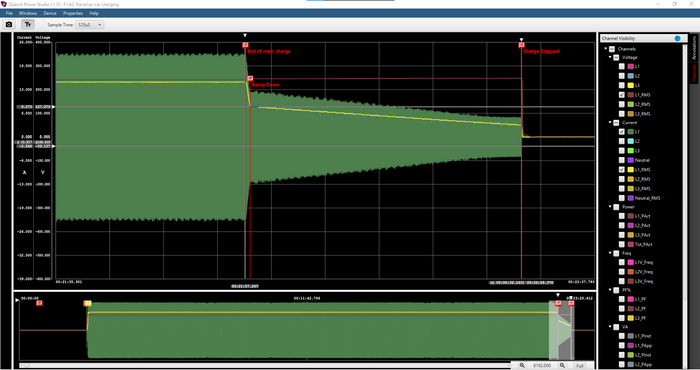This screenshot has width=700, height=370.
Task: Collapse the VA group
Action: [610, 327]
